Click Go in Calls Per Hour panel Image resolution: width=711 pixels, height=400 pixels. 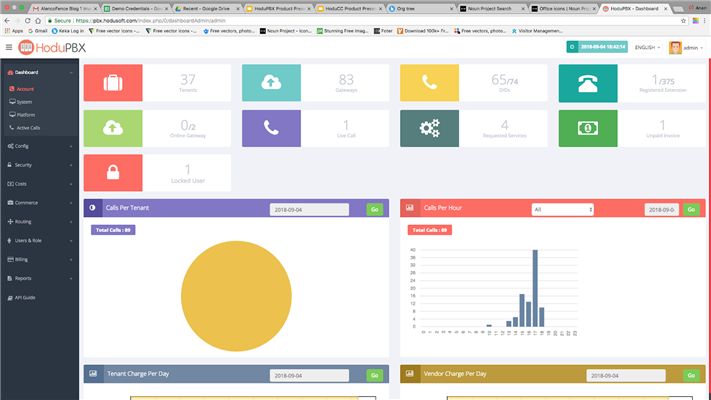(x=691, y=210)
